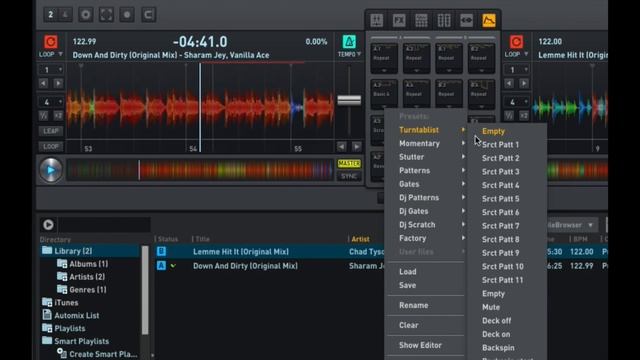This screenshot has width=640, height=360.
Task: Open deck A value 1 dropdown
Action: [x=51, y=69]
